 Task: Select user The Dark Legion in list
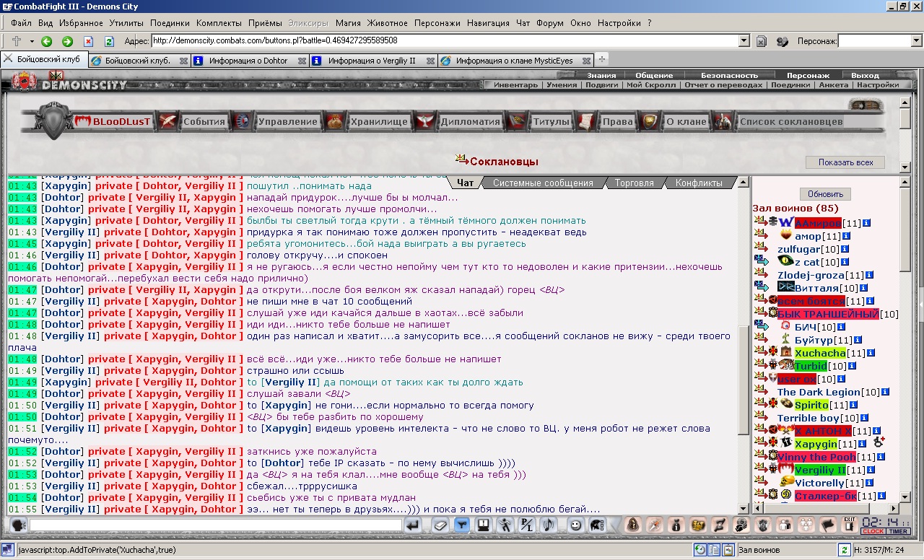point(819,392)
